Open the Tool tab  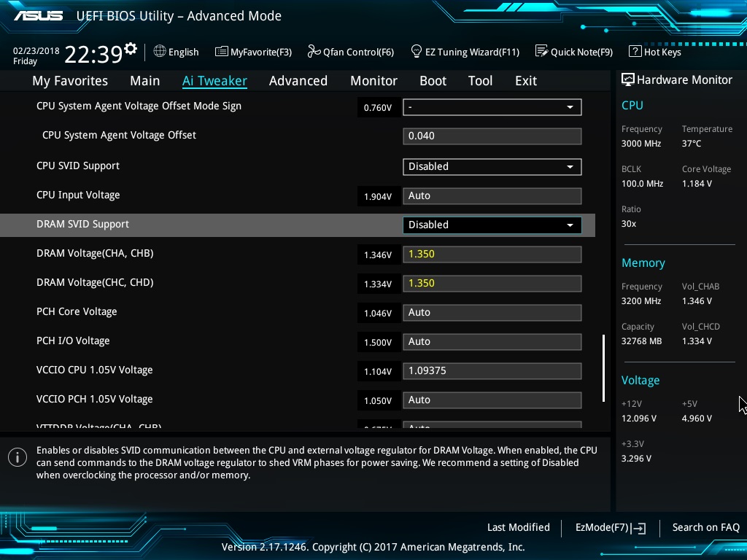tap(480, 81)
